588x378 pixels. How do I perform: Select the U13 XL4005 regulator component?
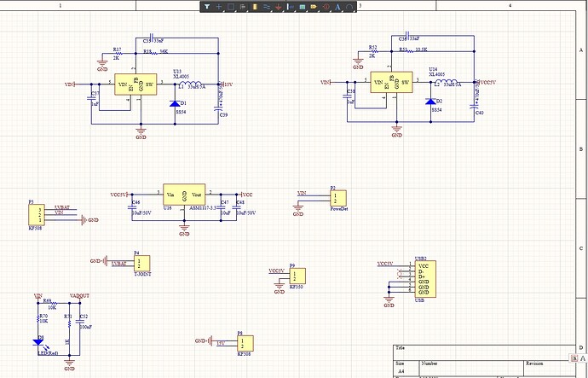pyautogui.click(x=135, y=84)
